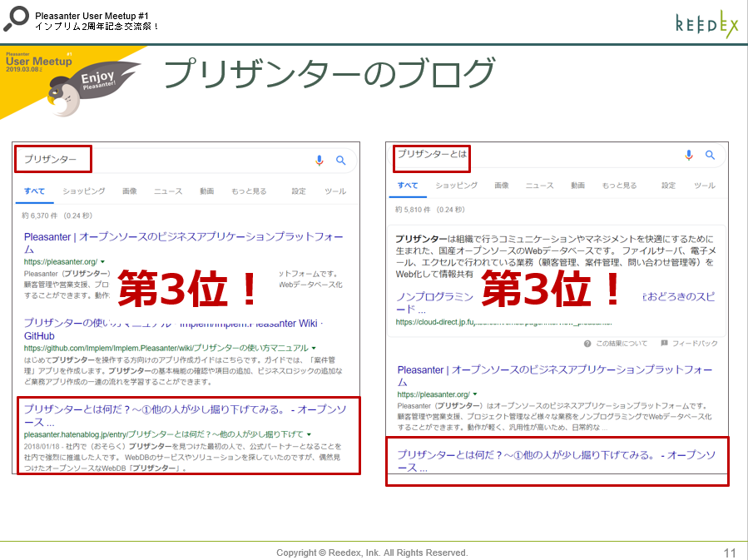Select the 画像 tab in left search results
The width and height of the screenshot is (748, 560).
(129, 191)
